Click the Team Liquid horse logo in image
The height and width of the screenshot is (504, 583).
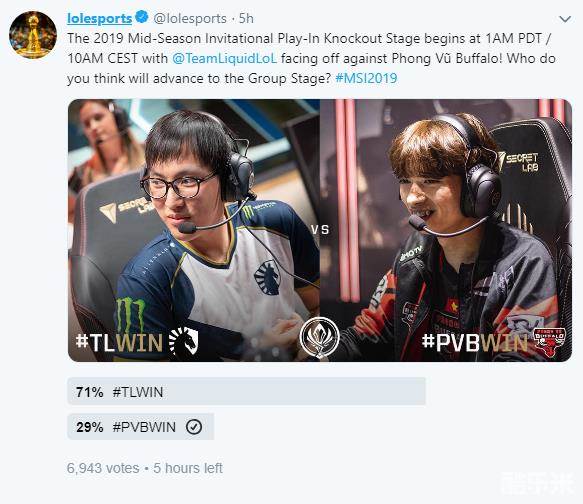(x=184, y=340)
